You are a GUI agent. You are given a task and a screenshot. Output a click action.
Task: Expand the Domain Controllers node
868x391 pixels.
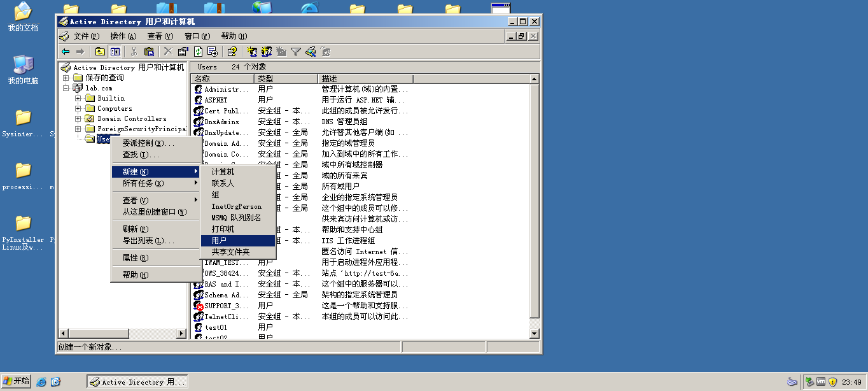coord(78,118)
